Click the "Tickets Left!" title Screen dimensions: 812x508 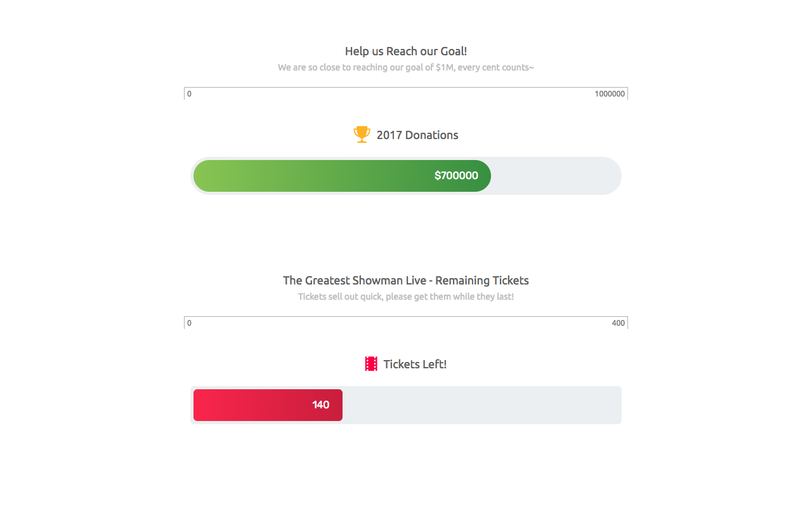click(415, 364)
